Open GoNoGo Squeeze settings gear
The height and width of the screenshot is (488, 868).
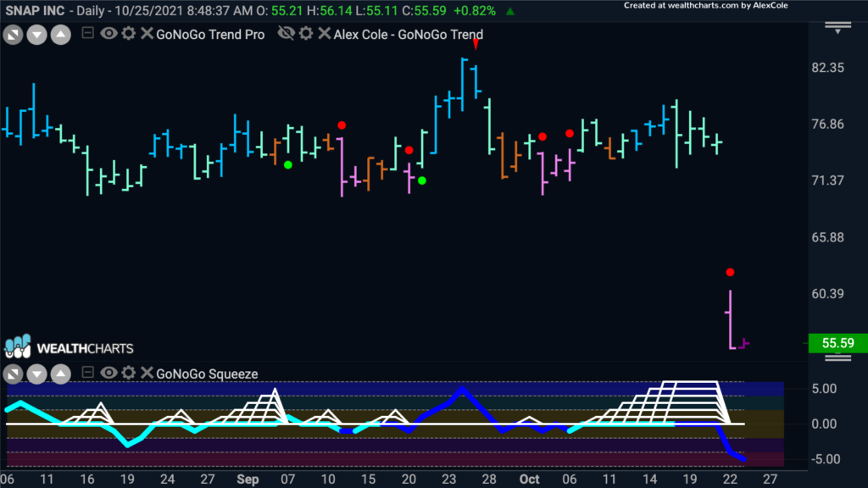point(129,373)
